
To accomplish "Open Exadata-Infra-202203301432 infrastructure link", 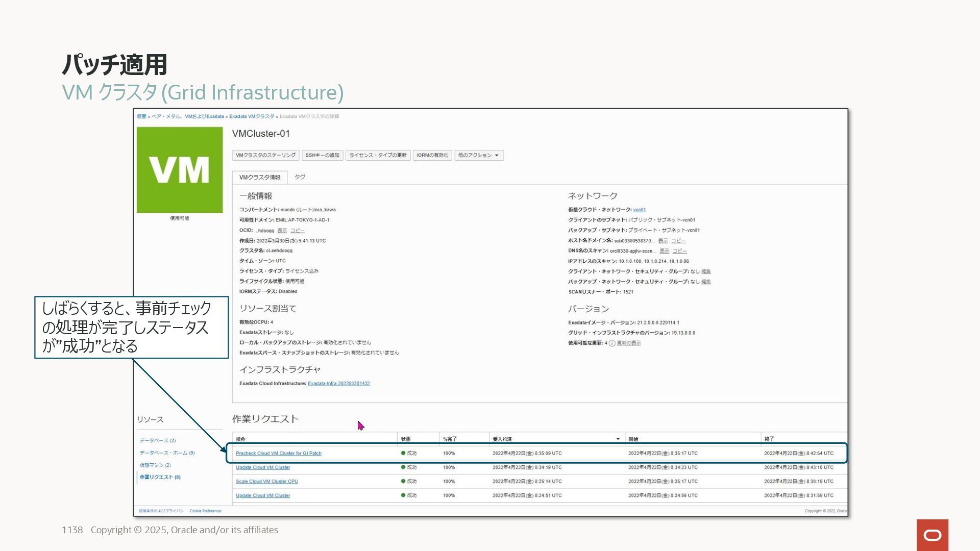I will (x=338, y=384).
